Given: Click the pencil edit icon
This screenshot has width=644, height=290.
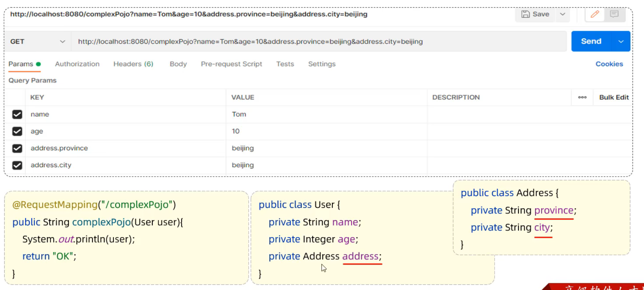Looking at the screenshot, I should tap(595, 14).
